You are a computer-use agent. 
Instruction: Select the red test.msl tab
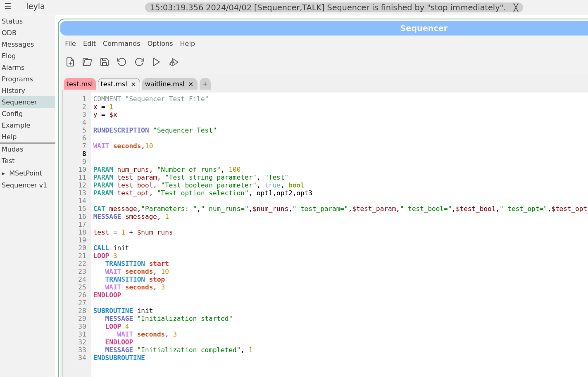79,84
